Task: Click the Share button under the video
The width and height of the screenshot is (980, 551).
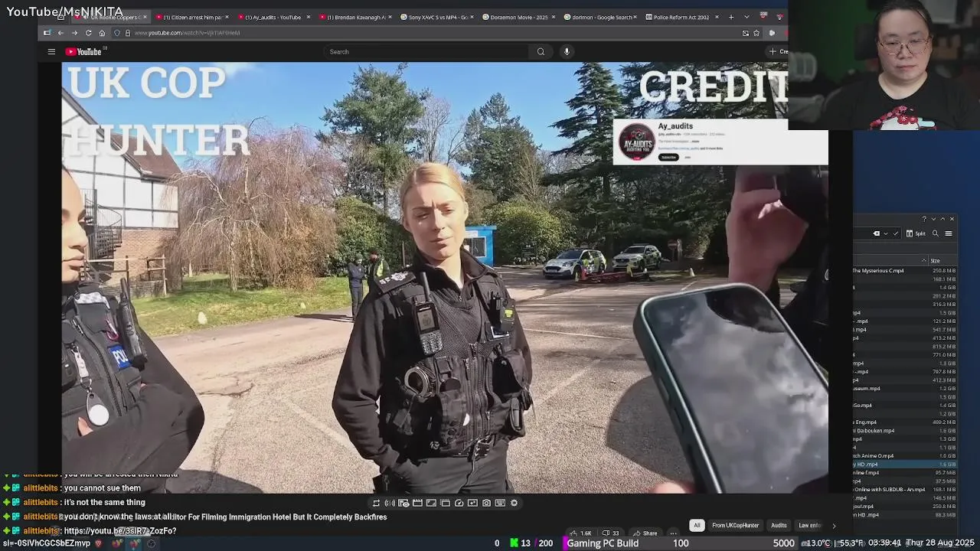Action: (645, 533)
